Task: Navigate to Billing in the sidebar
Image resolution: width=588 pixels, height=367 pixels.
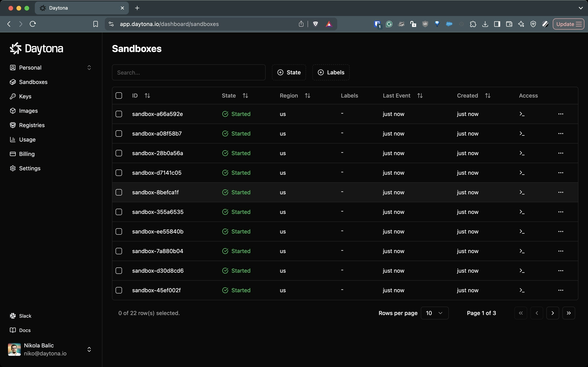Action: (27, 154)
